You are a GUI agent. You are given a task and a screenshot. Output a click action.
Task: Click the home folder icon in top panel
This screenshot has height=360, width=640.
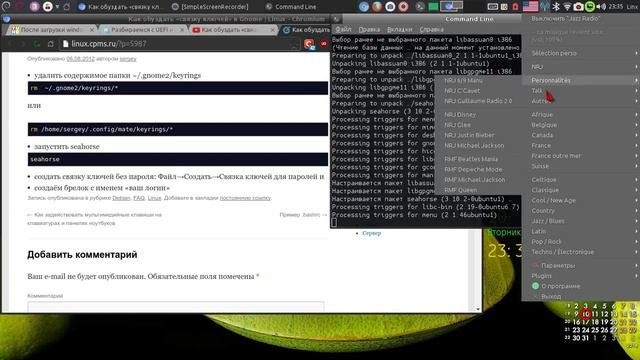(x=66, y=7)
